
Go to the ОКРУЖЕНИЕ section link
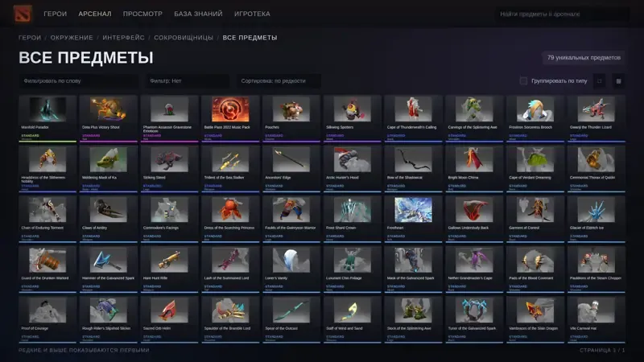tap(72, 37)
